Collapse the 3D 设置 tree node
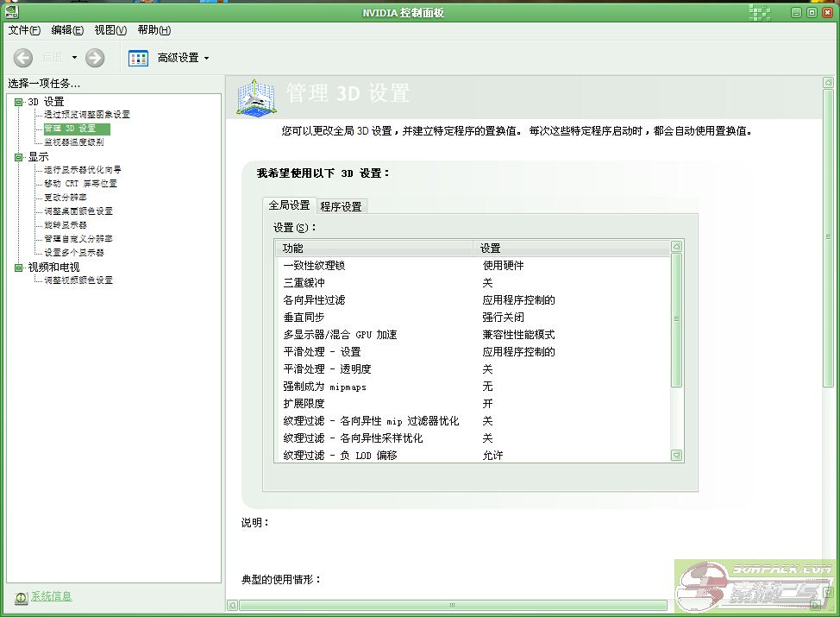840x617 pixels. point(19,102)
